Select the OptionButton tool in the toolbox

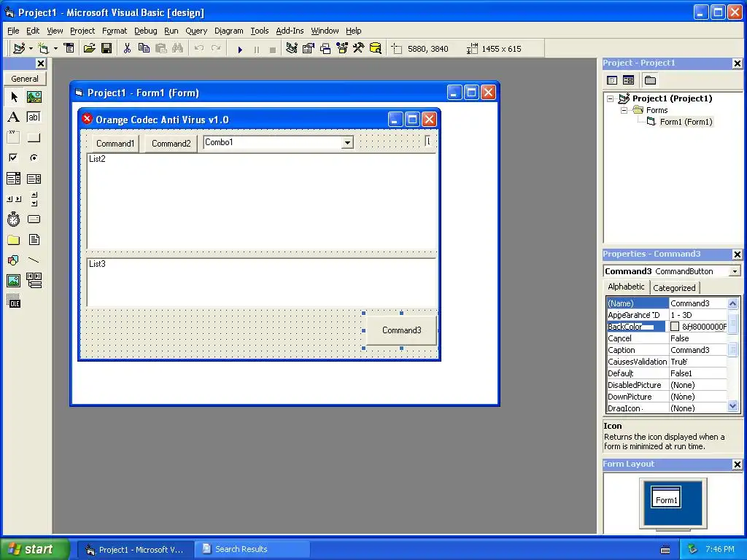pyautogui.click(x=34, y=157)
